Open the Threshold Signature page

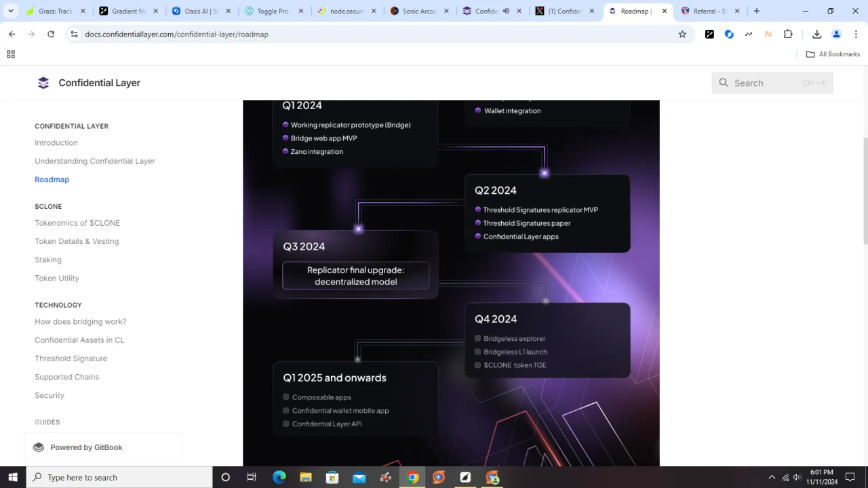[x=71, y=358]
